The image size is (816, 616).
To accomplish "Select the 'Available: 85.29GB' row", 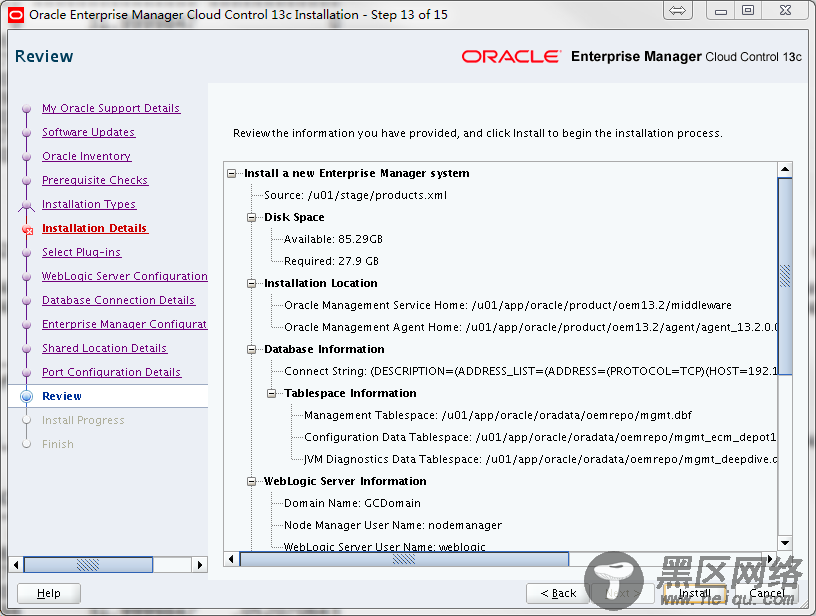I will [x=333, y=239].
